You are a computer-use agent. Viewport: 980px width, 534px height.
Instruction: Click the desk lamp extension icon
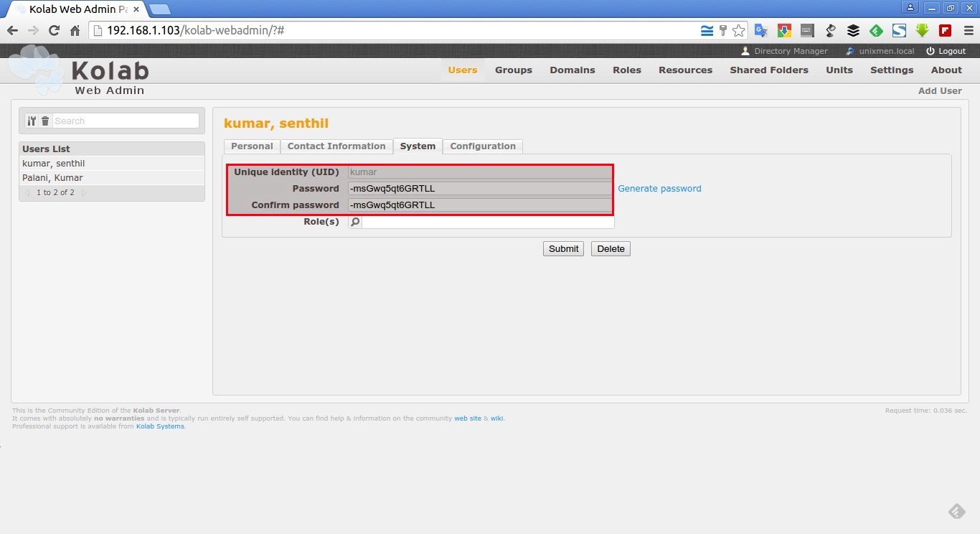point(830,31)
